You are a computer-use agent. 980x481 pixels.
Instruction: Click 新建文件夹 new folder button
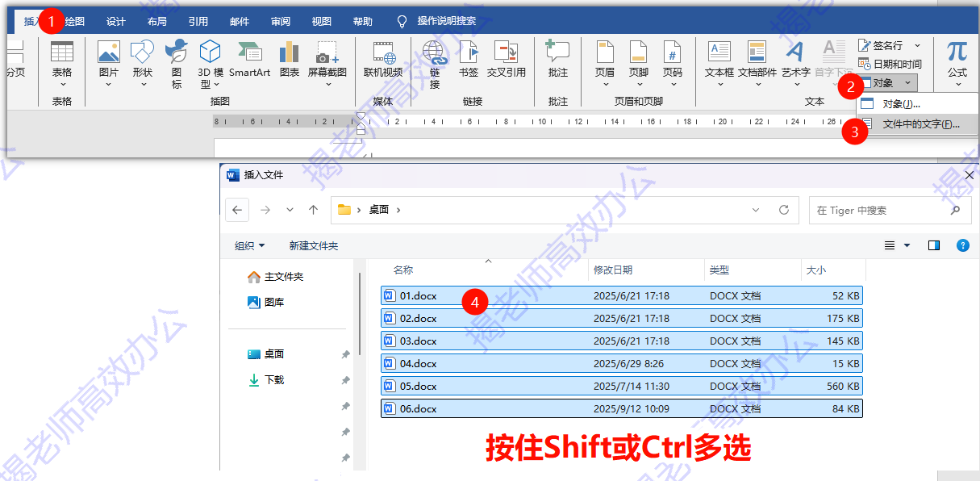point(314,245)
